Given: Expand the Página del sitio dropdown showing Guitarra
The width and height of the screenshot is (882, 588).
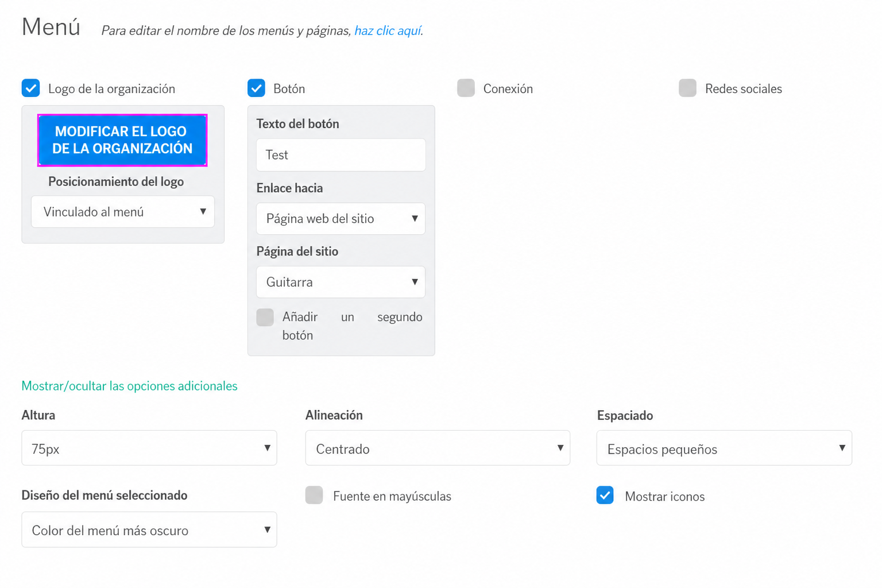Looking at the screenshot, I should click(x=341, y=282).
